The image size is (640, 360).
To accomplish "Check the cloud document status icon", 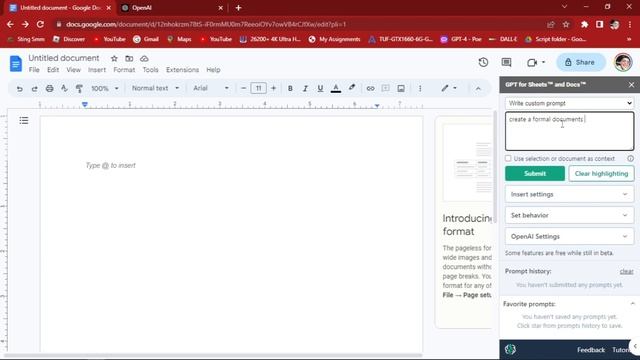I will [x=144, y=59].
